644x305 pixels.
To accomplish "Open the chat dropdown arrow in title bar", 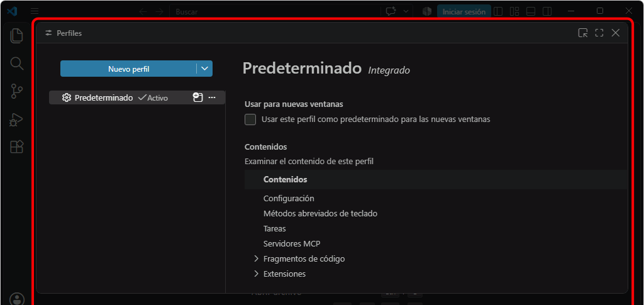I will (x=406, y=11).
